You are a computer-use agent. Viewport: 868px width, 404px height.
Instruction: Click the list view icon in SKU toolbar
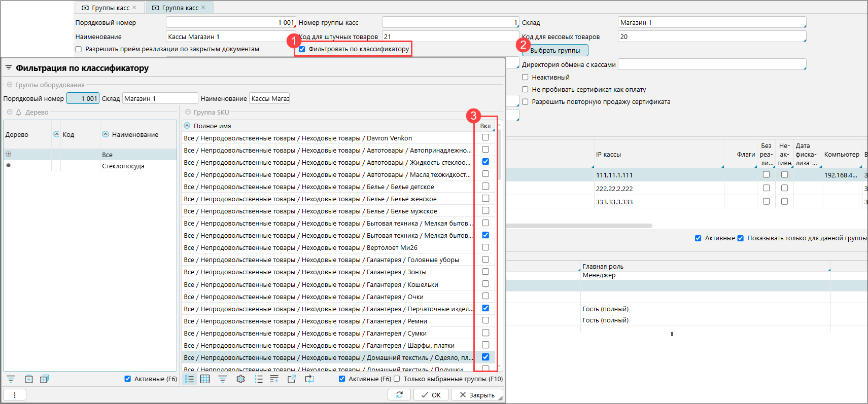pos(189,379)
